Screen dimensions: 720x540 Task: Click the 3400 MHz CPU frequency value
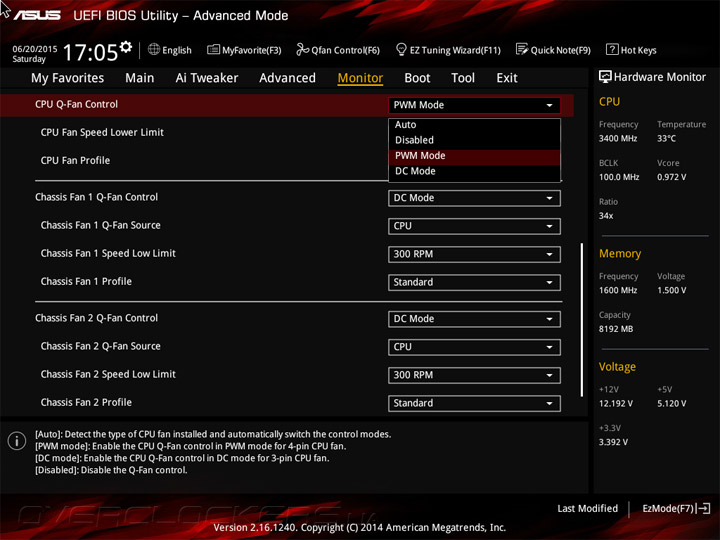[x=618, y=138]
